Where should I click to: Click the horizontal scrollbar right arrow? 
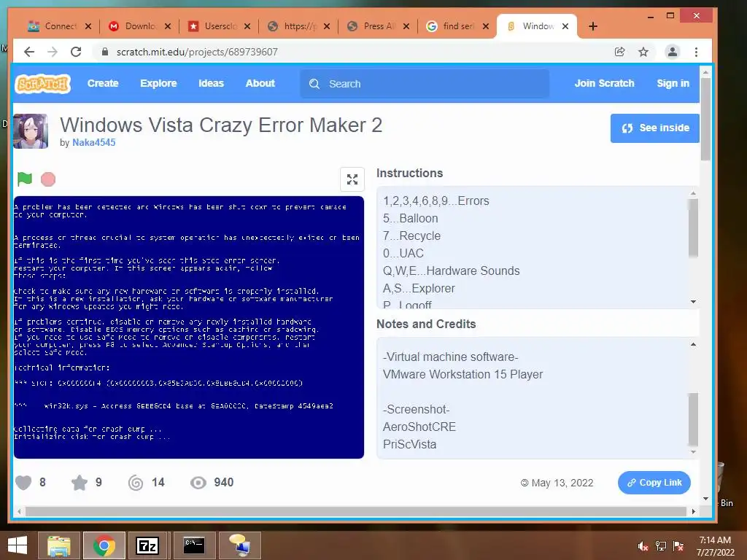click(693, 511)
